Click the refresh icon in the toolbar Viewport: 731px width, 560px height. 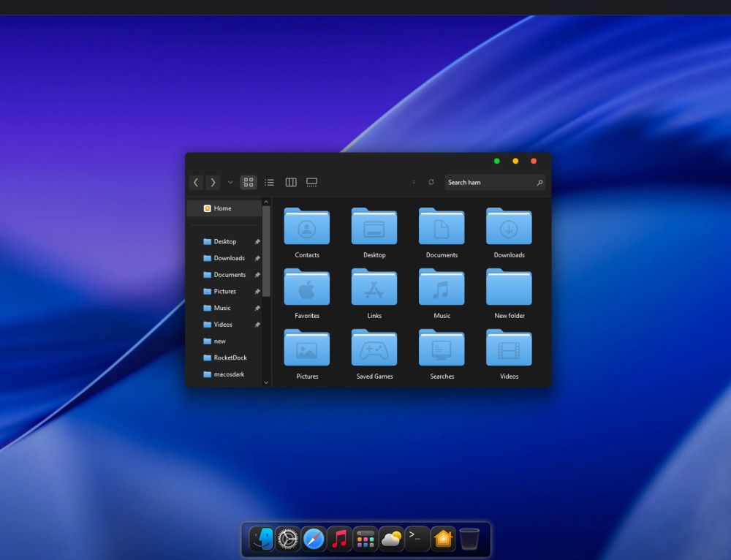431,182
